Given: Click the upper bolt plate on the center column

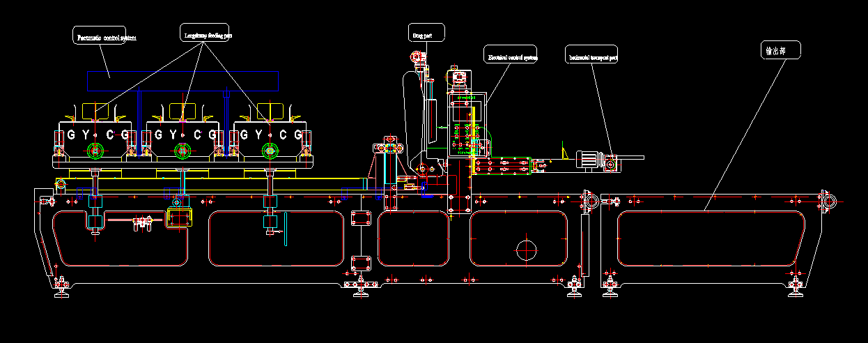Looking at the screenshot, I should tap(361, 218).
